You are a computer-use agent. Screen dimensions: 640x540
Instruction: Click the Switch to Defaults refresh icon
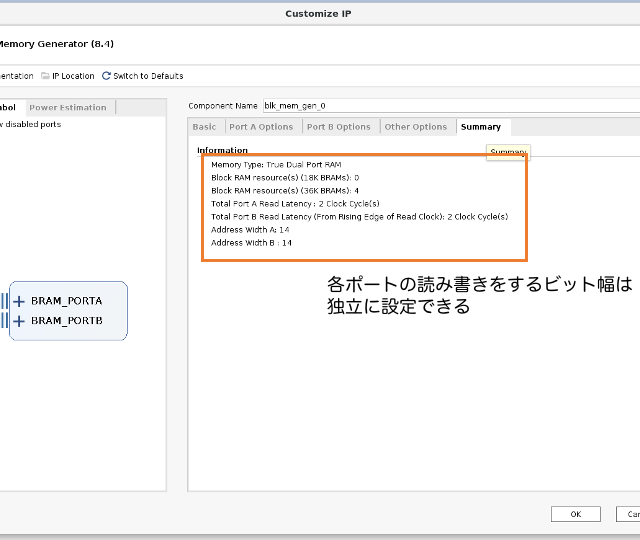[x=106, y=76]
